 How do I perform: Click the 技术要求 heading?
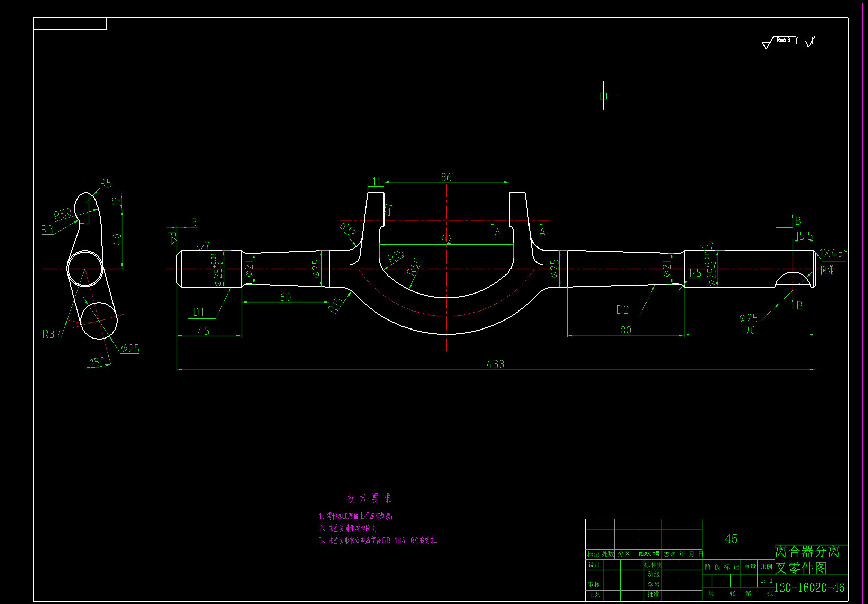tap(369, 498)
